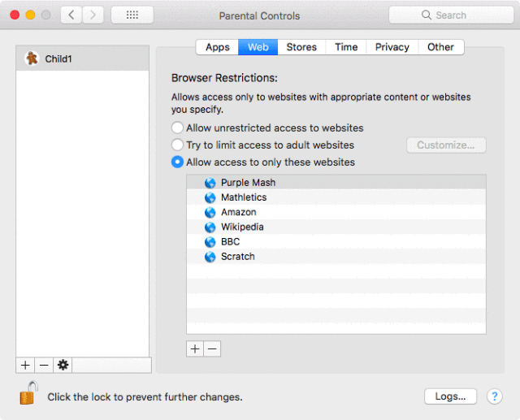Open the Logs... button
This screenshot has height=420, width=520.
450,396
